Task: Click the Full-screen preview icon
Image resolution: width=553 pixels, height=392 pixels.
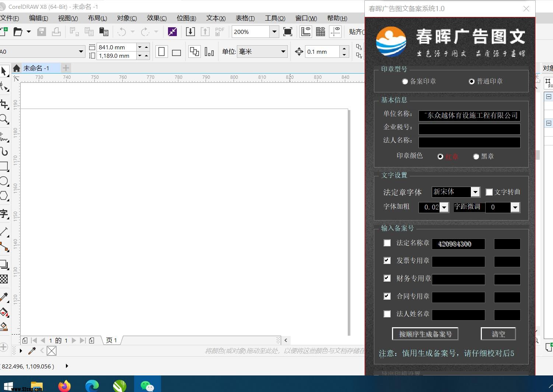Action: click(x=288, y=32)
